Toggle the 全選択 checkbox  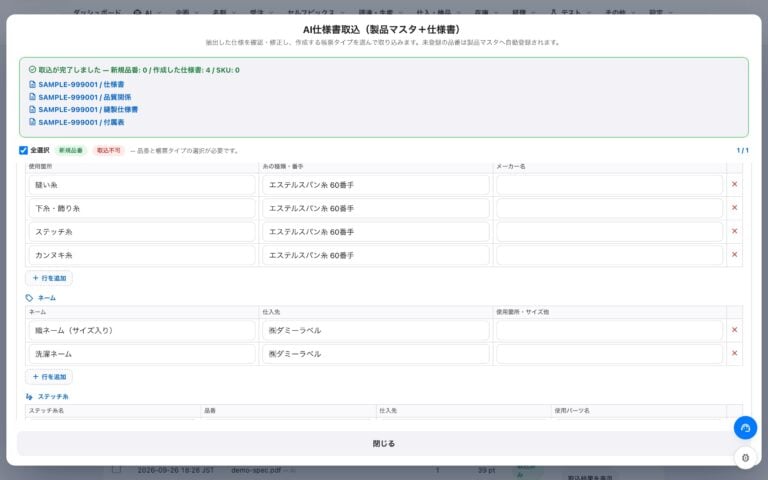23,150
